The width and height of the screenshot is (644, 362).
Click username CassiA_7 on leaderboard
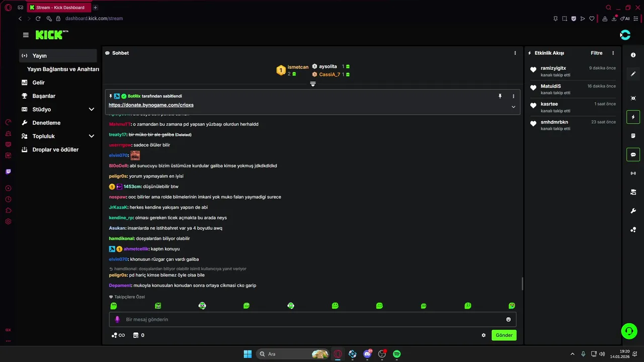[330, 74]
